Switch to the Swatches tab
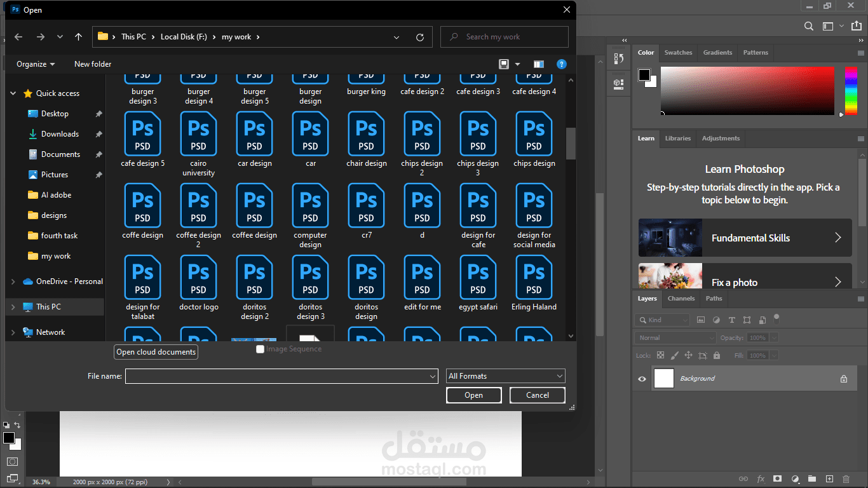Image resolution: width=868 pixels, height=488 pixels. (678, 53)
